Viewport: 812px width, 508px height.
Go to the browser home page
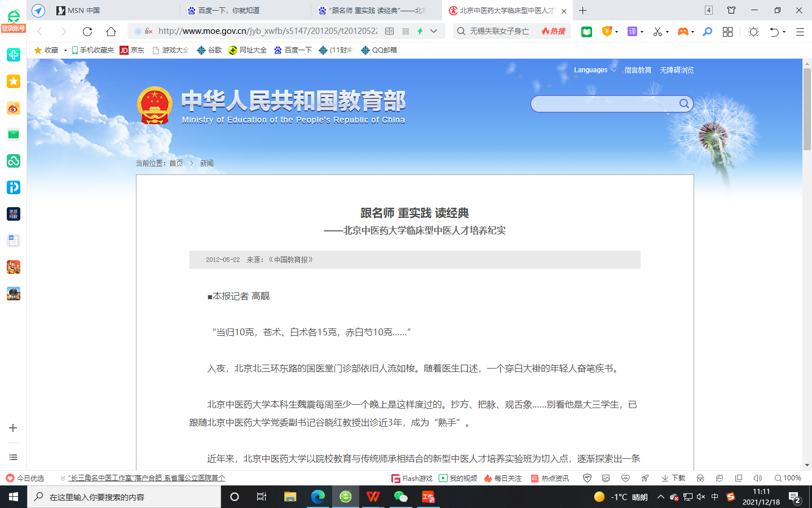coord(111,32)
